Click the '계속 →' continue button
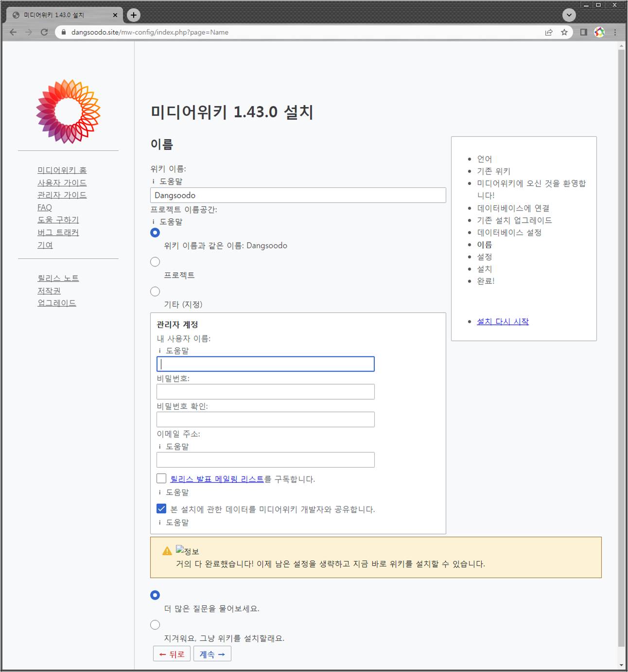 pos(212,654)
